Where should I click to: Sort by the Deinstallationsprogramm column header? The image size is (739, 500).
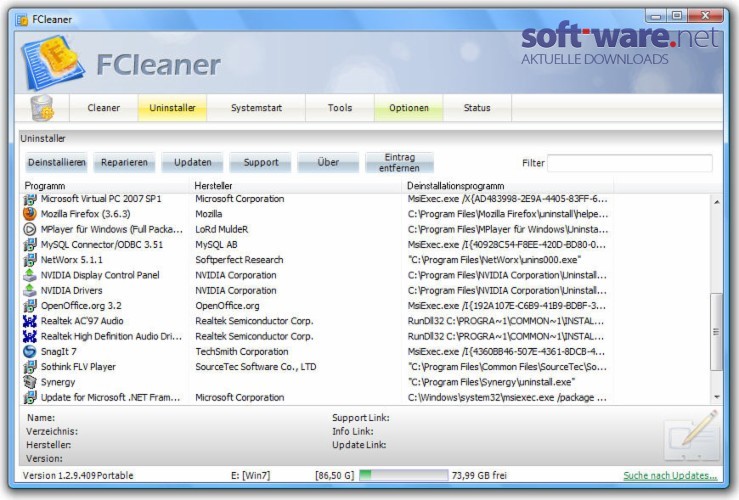pos(508,186)
